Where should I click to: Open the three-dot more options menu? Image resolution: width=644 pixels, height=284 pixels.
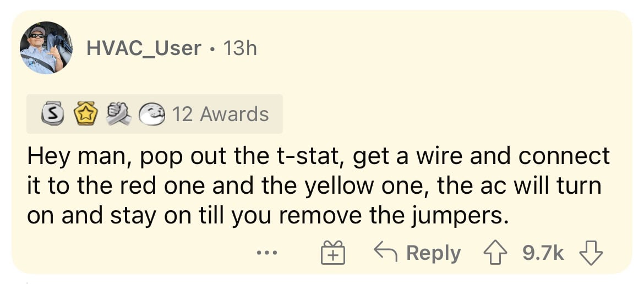267,253
